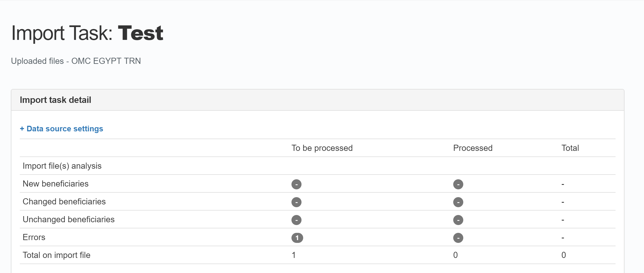Click the Errors 'Processed' dash badge
The image size is (644, 273).
pyautogui.click(x=458, y=238)
